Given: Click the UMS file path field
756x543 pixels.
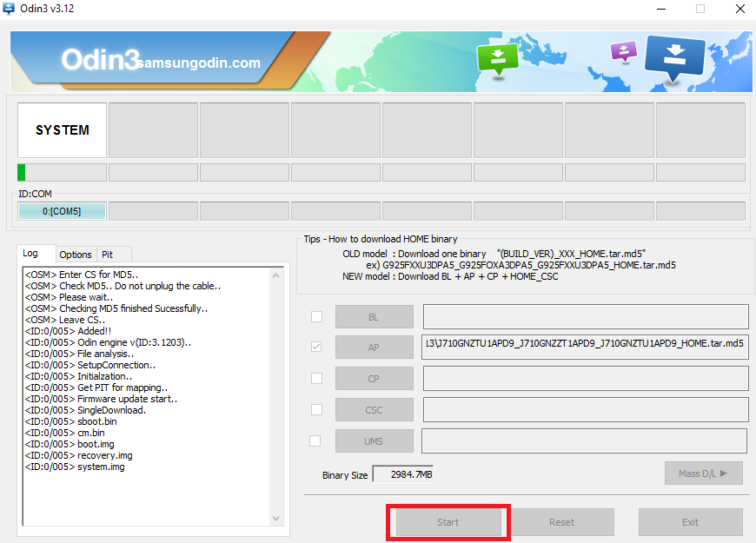Looking at the screenshot, I should (584, 440).
